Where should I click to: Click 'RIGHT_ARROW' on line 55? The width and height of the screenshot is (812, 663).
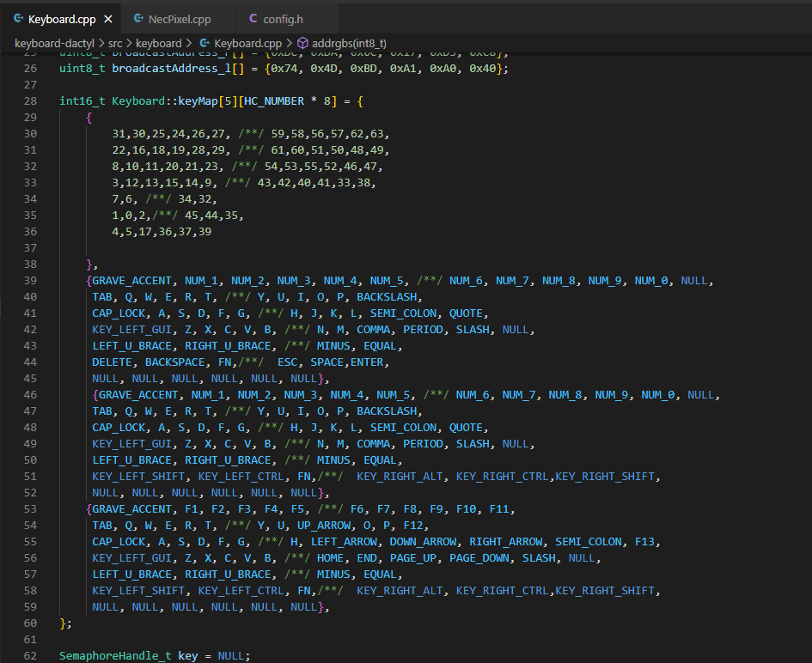click(506, 541)
